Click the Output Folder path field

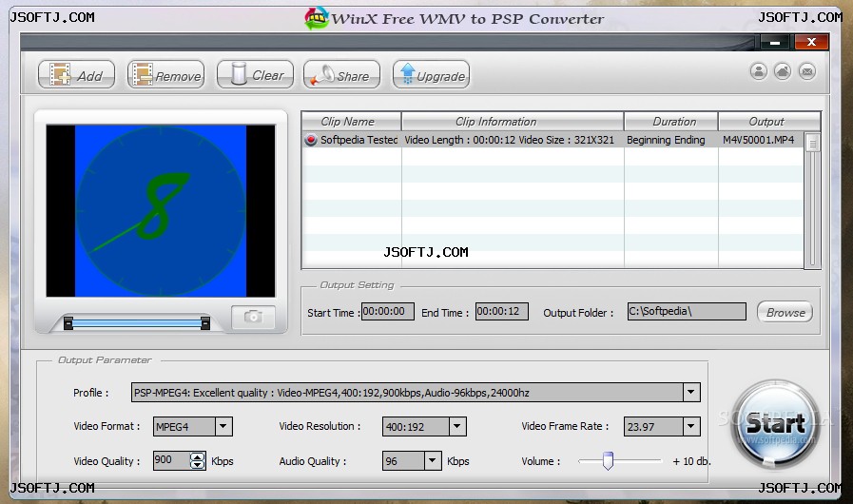(687, 311)
